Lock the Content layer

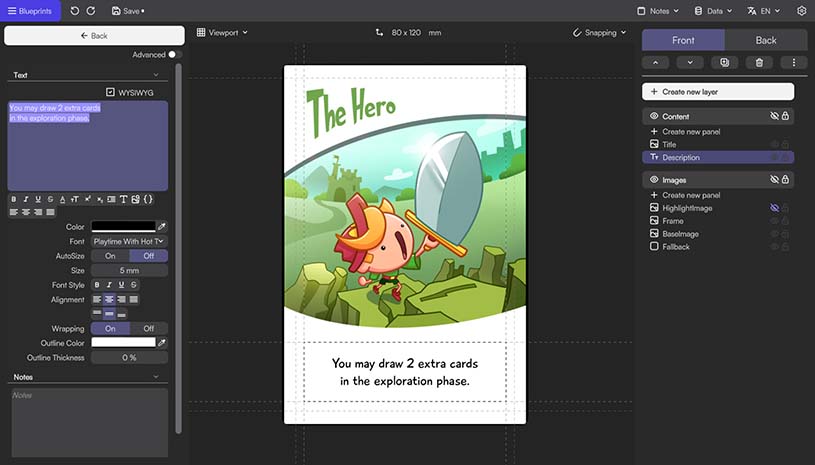click(x=785, y=117)
